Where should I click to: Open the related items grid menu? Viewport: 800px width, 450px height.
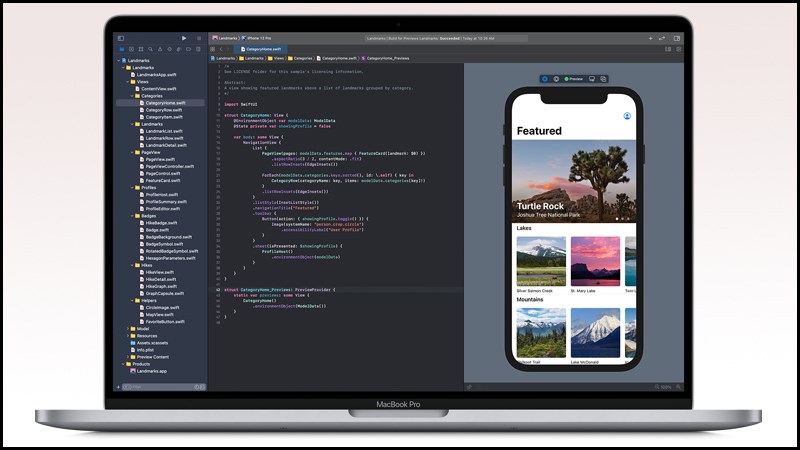(212, 49)
